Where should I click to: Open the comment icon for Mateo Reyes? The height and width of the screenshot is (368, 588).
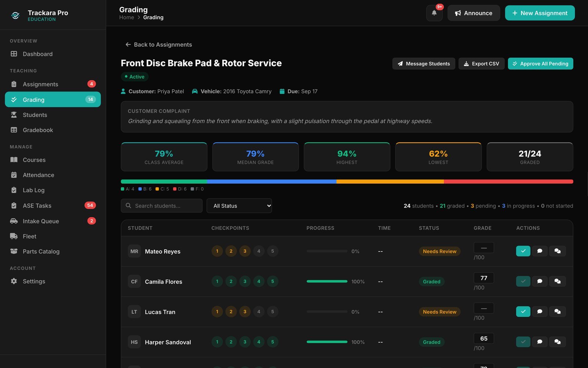[539, 251]
